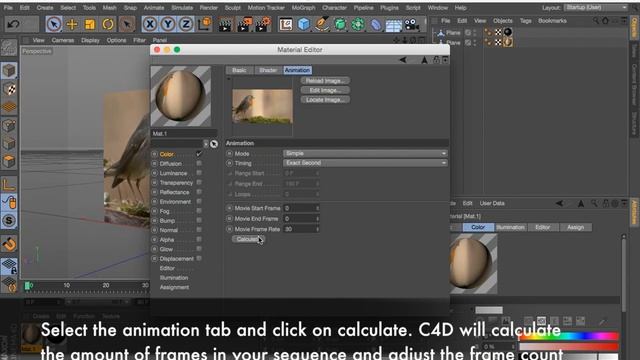
Task: Select the spline pen tool icon
Action: coord(322,24)
